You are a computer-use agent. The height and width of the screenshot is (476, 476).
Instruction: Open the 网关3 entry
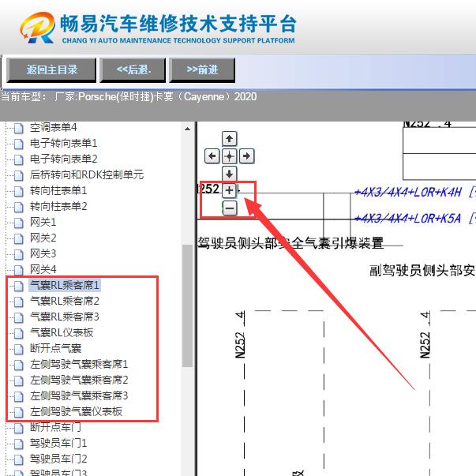(x=43, y=253)
